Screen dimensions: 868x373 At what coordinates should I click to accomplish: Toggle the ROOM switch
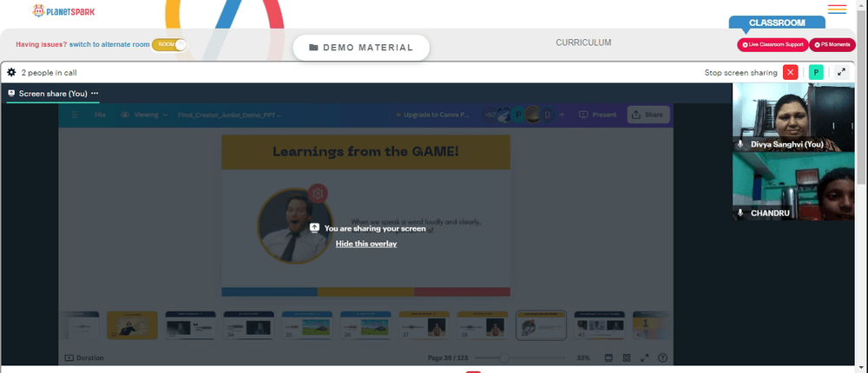(169, 45)
